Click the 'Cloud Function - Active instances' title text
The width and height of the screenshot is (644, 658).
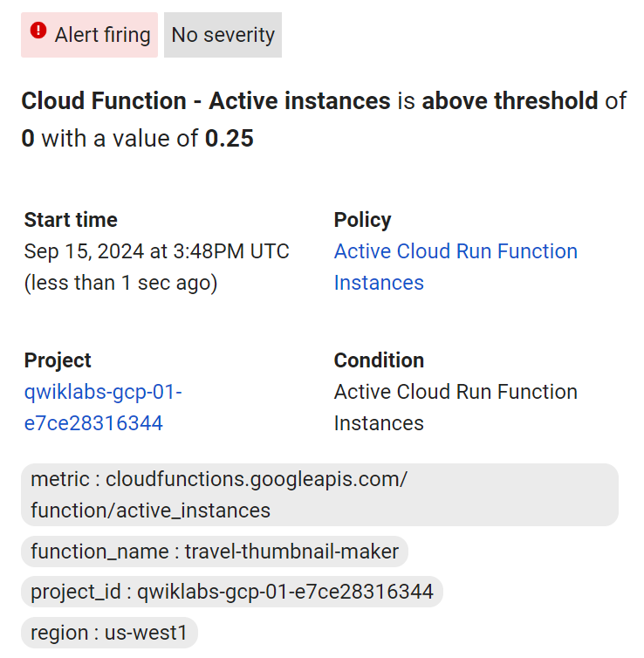point(206,101)
